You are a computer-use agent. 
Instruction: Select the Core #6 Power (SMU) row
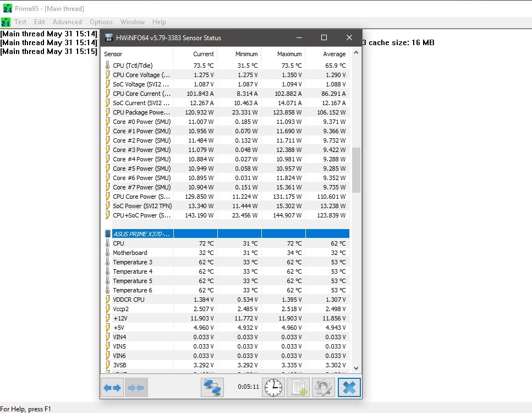click(225, 178)
